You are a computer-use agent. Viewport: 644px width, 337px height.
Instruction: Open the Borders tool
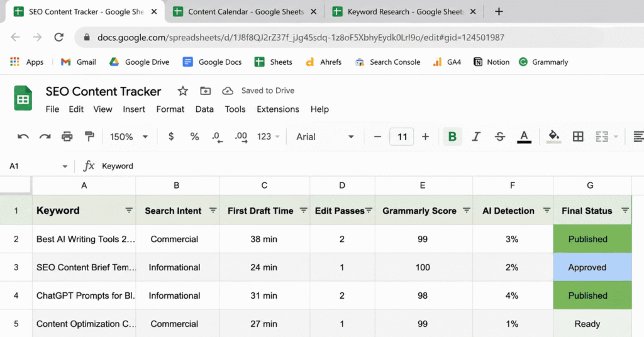coord(578,136)
